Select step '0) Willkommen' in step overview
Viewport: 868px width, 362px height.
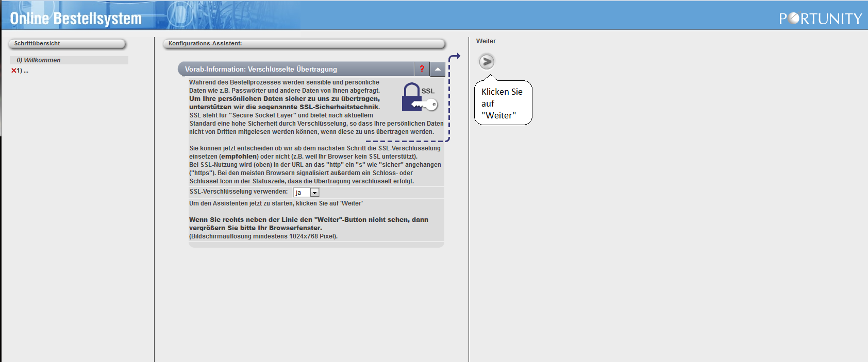click(39, 60)
